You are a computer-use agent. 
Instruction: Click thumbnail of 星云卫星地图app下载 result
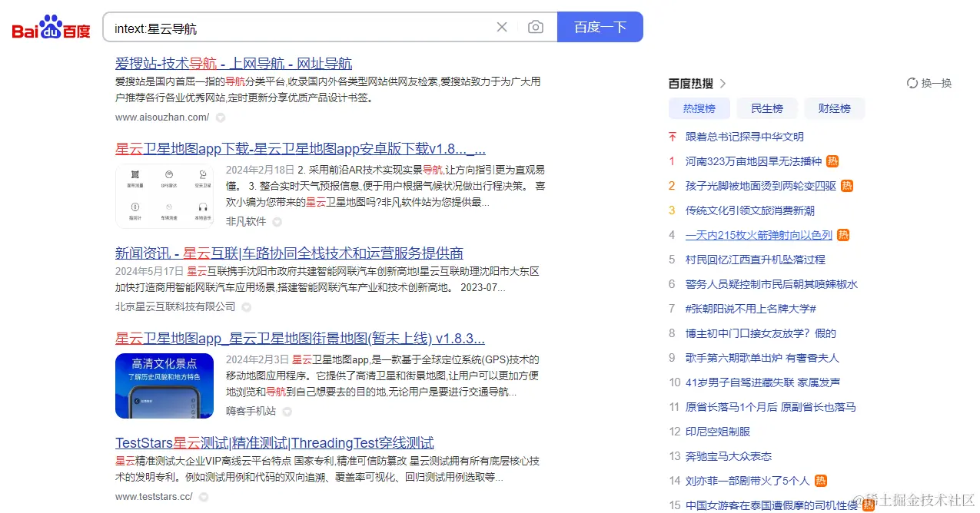point(164,196)
